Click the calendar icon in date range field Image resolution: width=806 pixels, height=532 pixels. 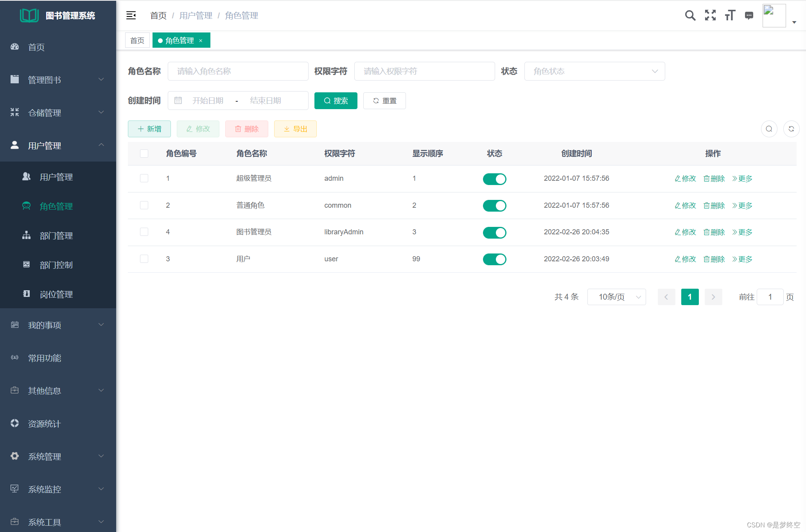[x=178, y=101]
